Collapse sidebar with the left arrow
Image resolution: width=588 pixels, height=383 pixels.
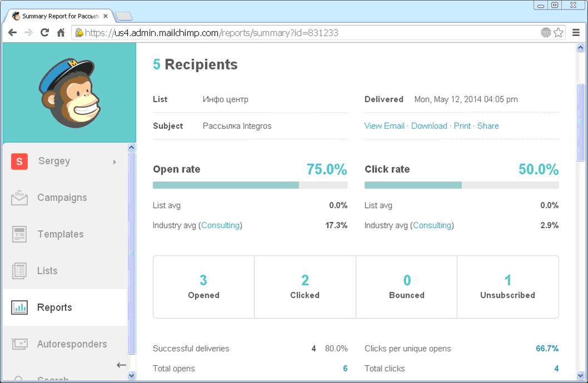click(121, 365)
